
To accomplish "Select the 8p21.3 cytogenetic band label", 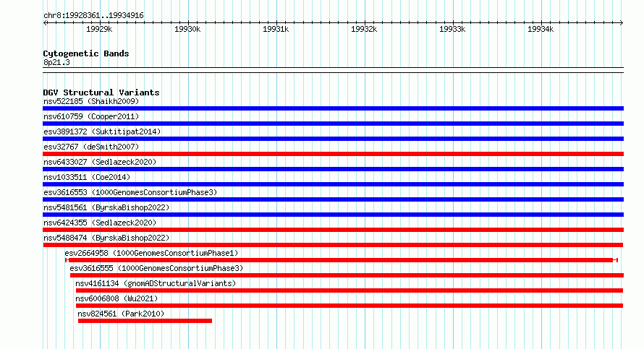I will [56, 62].
